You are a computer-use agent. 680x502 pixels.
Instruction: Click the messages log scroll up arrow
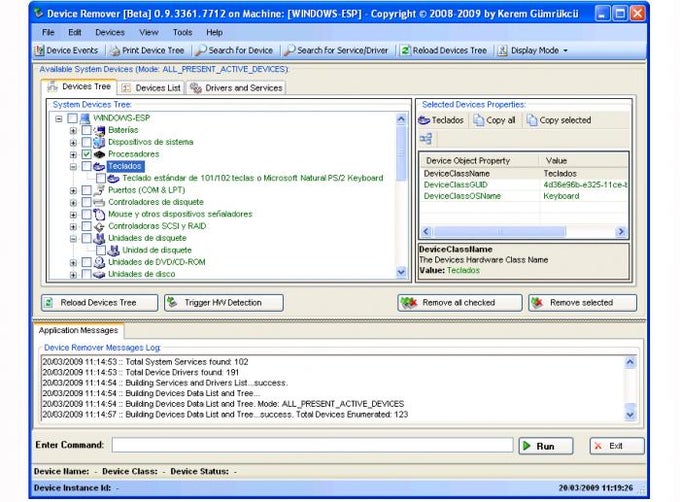[x=630, y=362]
